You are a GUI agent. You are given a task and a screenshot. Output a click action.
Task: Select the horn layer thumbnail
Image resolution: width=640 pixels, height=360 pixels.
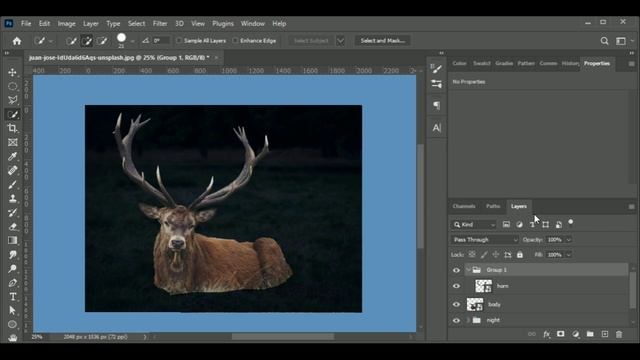[484, 286]
